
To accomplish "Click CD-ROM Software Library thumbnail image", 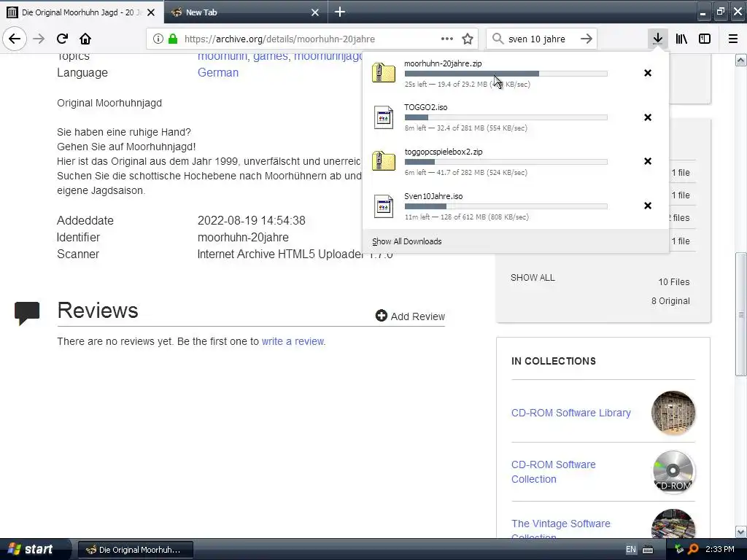I will click(673, 413).
